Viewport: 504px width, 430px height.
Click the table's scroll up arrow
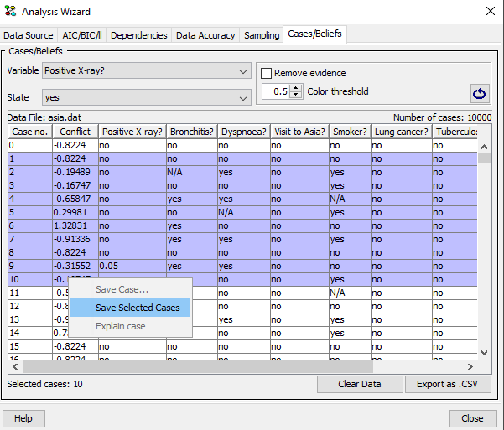click(x=485, y=147)
